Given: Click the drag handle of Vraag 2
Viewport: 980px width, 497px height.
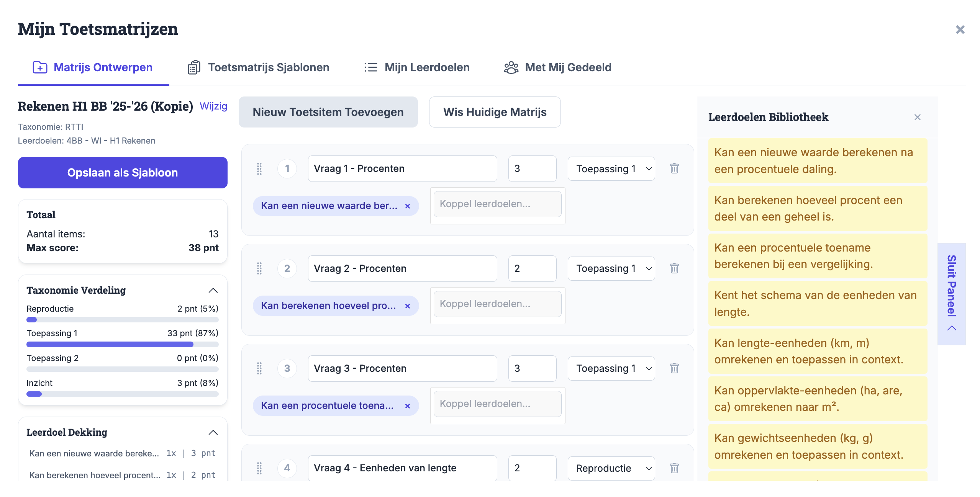Looking at the screenshot, I should 259,268.
